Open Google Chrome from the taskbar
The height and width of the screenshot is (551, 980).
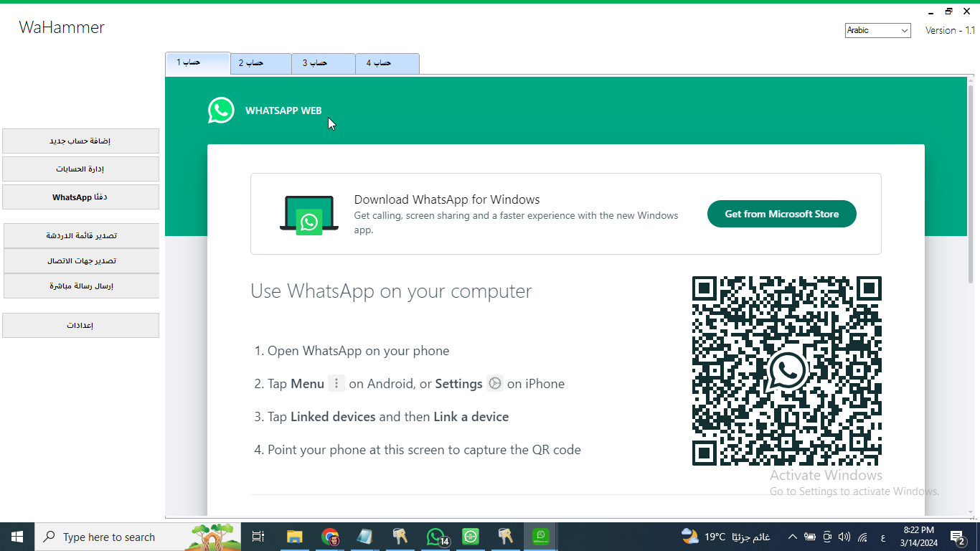[x=330, y=537]
